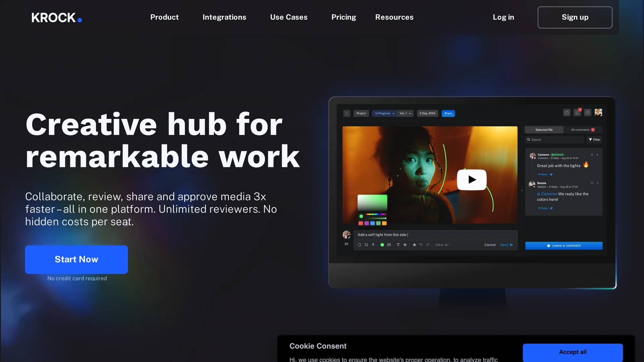The height and width of the screenshot is (362, 644).
Task: Accept all cookies
Action: point(573,352)
